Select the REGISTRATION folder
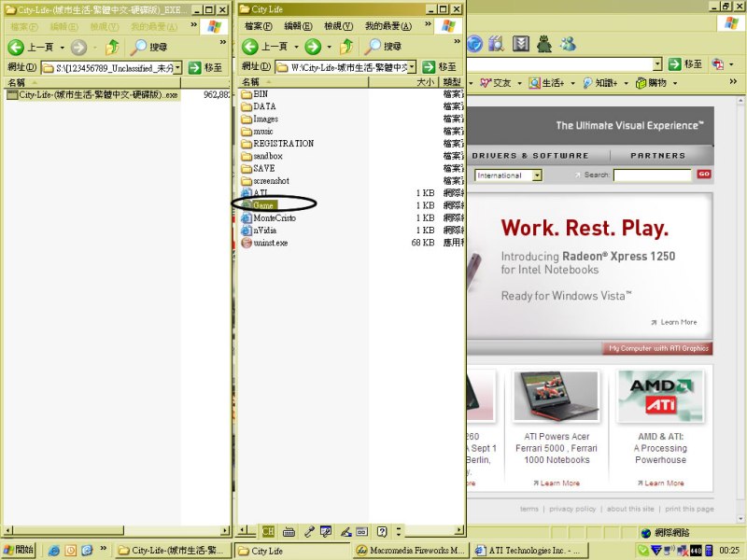Screen dimensions: 747x560 point(277,144)
